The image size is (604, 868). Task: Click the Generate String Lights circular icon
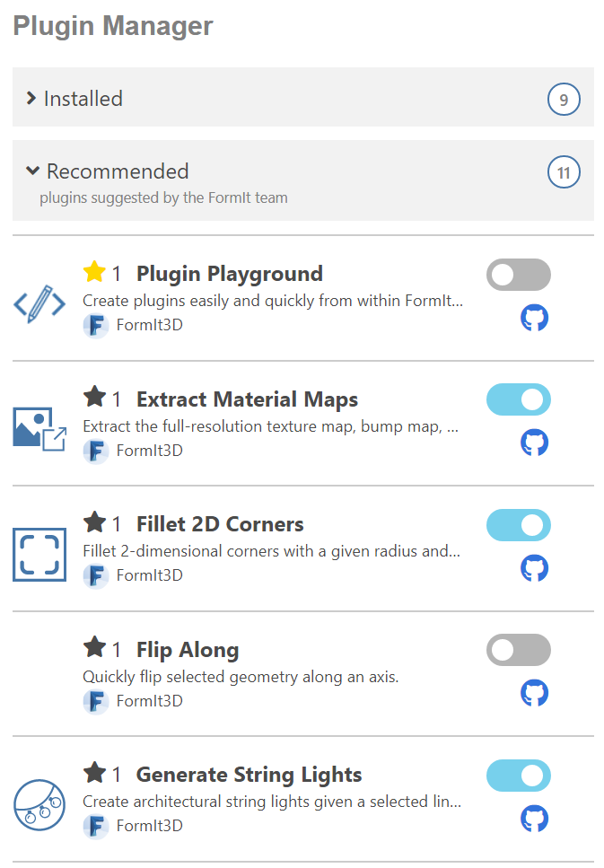tap(39, 805)
